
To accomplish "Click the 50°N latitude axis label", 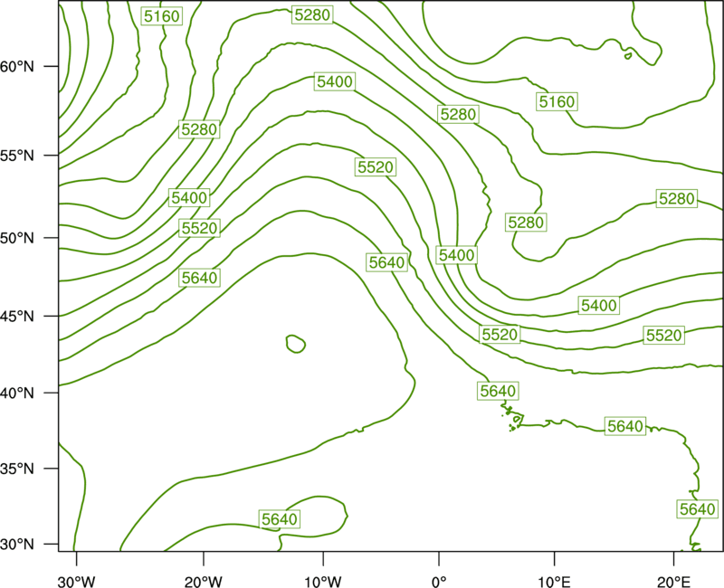I will 17,238.
